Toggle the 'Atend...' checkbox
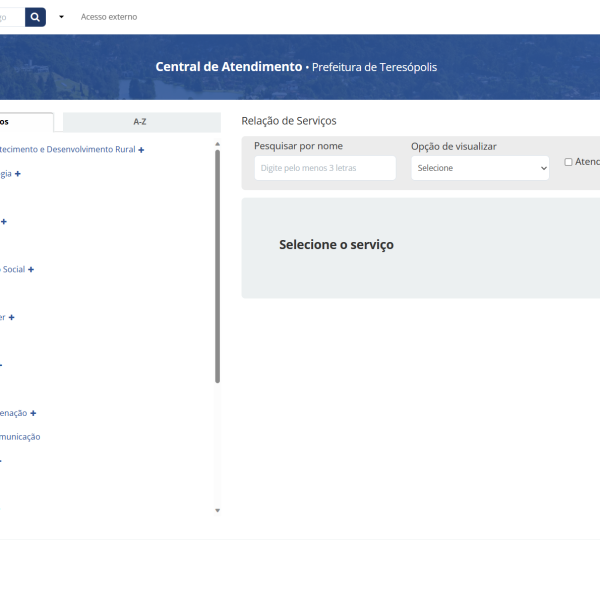This screenshot has height=600, width=600. [568, 162]
